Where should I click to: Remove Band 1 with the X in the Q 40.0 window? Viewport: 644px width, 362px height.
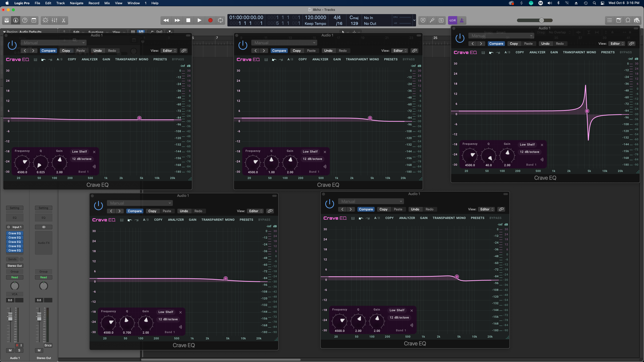pyautogui.click(x=542, y=145)
